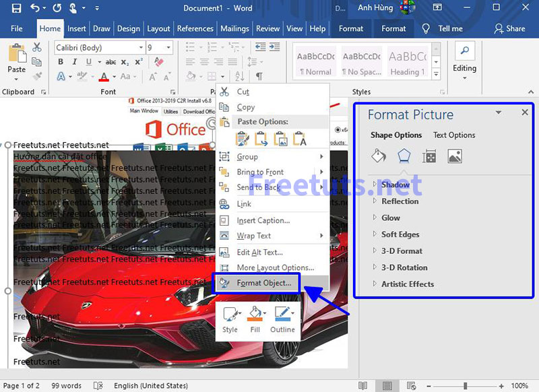Open the Effects pane in Format Picture
539x392 pixels.
point(404,156)
